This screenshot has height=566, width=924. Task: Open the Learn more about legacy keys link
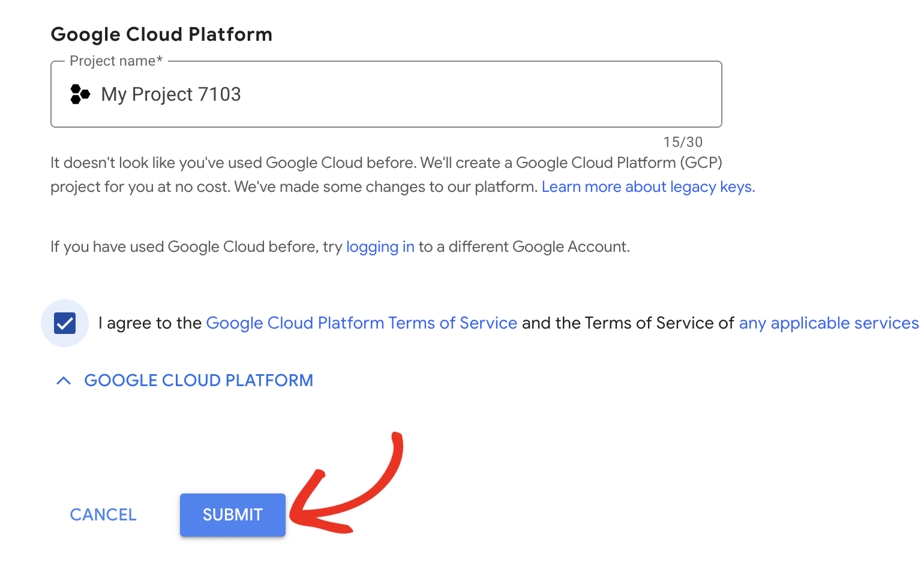(648, 187)
